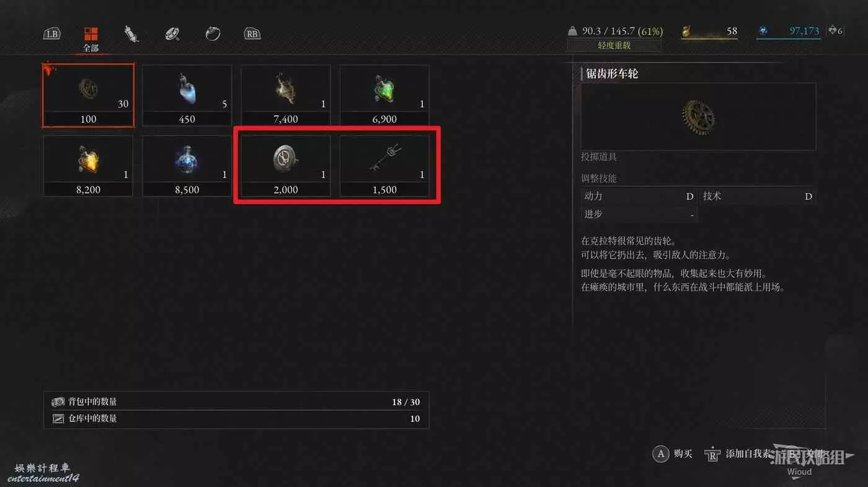Click the gold currency icon near 58
The width and height of the screenshot is (868, 487).
click(686, 31)
